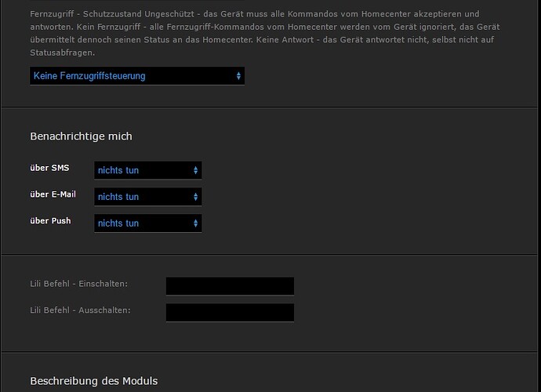Click the nichts tun text in the Push dropdown
The width and height of the screenshot is (541, 392).
pos(118,223)
